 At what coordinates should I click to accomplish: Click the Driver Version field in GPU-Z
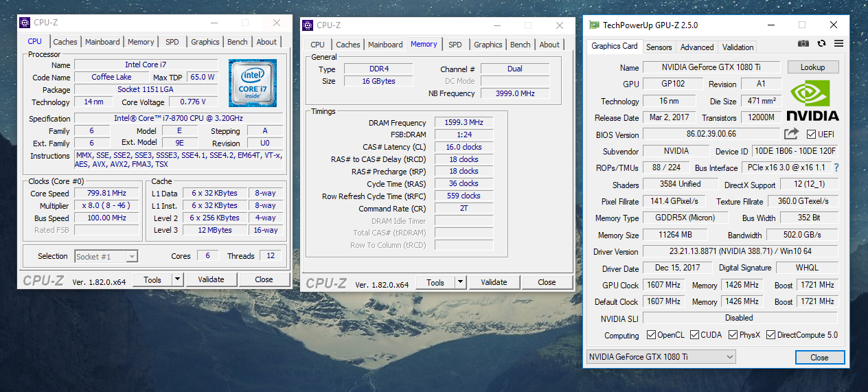pos(740,252)
